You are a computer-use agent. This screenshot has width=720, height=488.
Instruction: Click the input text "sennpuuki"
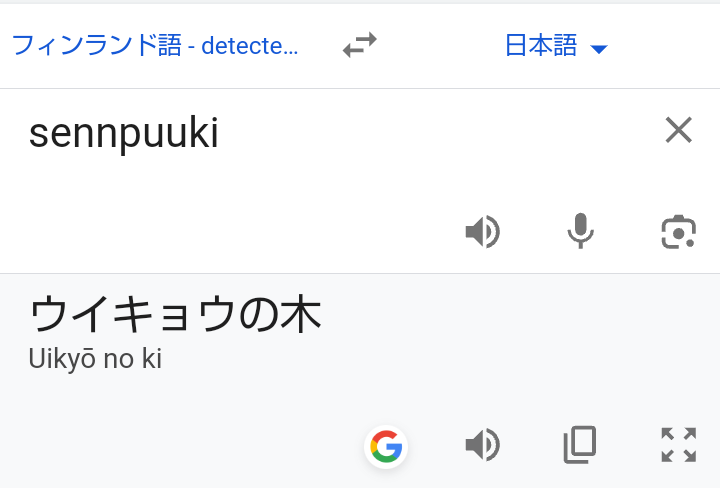123,134
